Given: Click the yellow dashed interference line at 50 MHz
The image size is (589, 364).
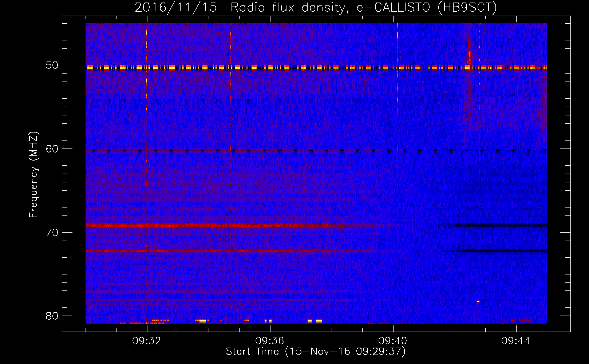Looking at the screenshot, I should (x=316, y=67).
